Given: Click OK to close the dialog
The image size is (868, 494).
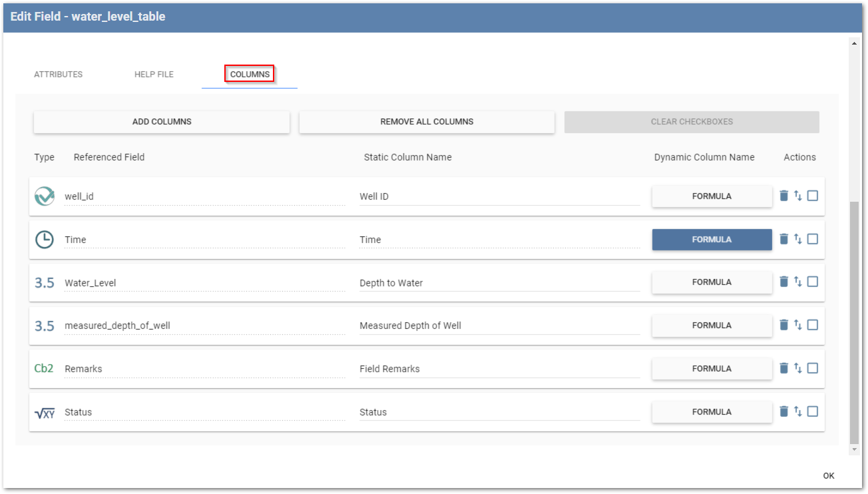Looking at the screenshot, I should point(828,475).
